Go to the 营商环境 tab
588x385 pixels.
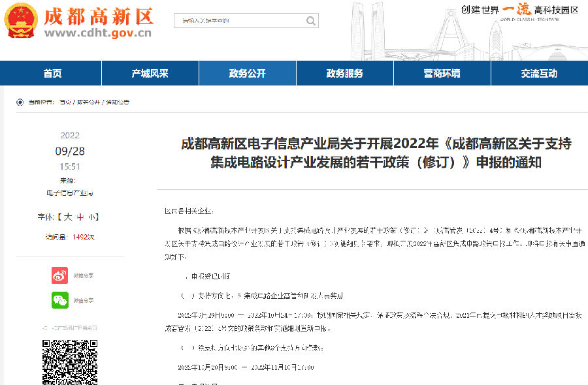(442, 74)
